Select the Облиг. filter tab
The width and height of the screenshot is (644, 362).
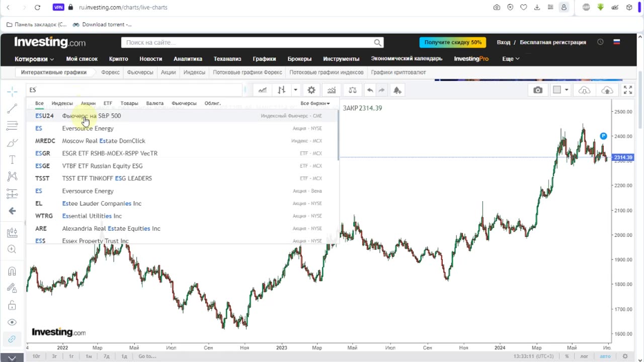212,103
